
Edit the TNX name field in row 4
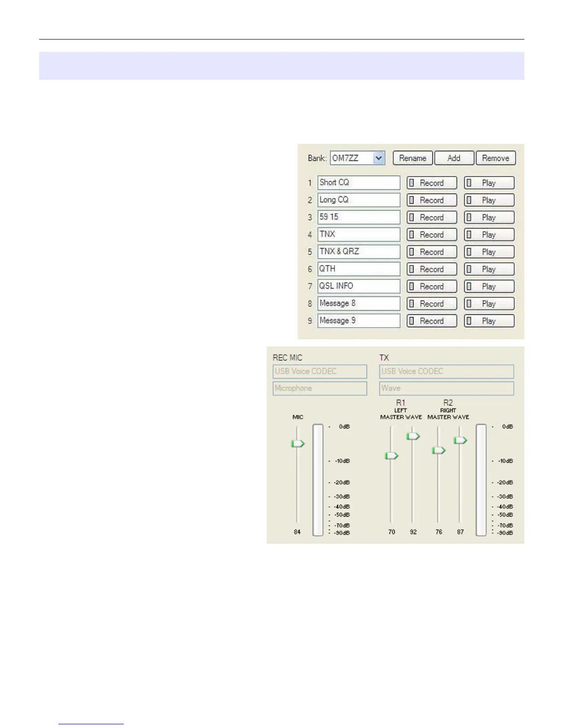point(359,234)
